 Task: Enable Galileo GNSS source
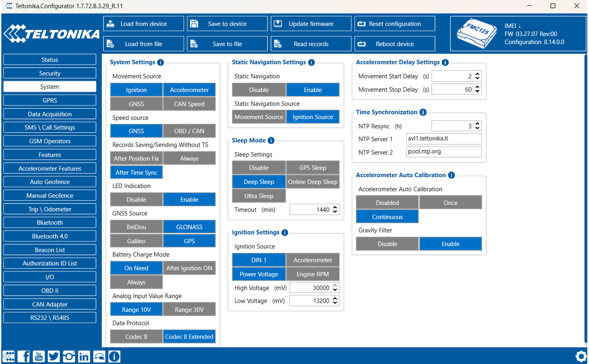[136, 241]
